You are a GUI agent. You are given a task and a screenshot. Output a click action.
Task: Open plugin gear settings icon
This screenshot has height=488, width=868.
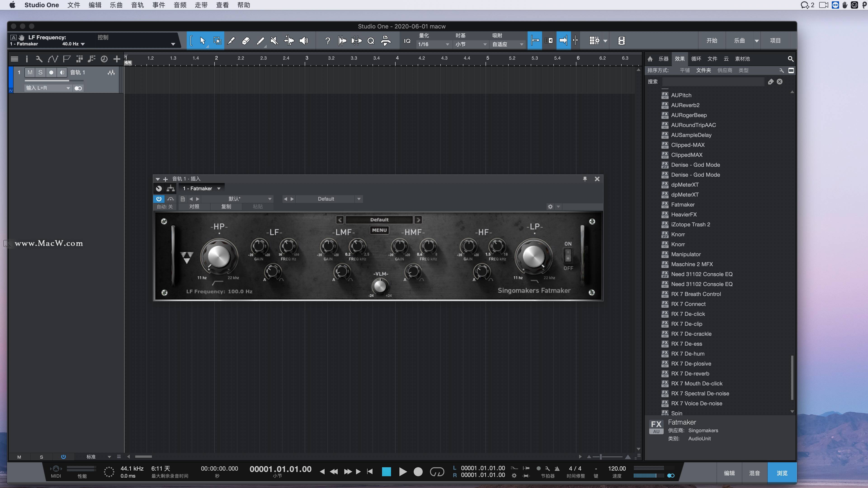[550, 206]
